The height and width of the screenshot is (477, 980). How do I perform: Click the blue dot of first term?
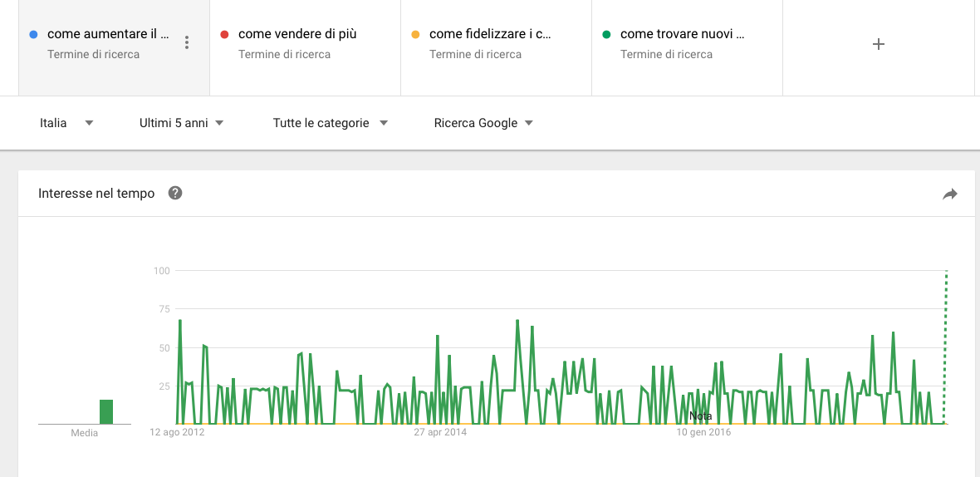pos(32,34)
